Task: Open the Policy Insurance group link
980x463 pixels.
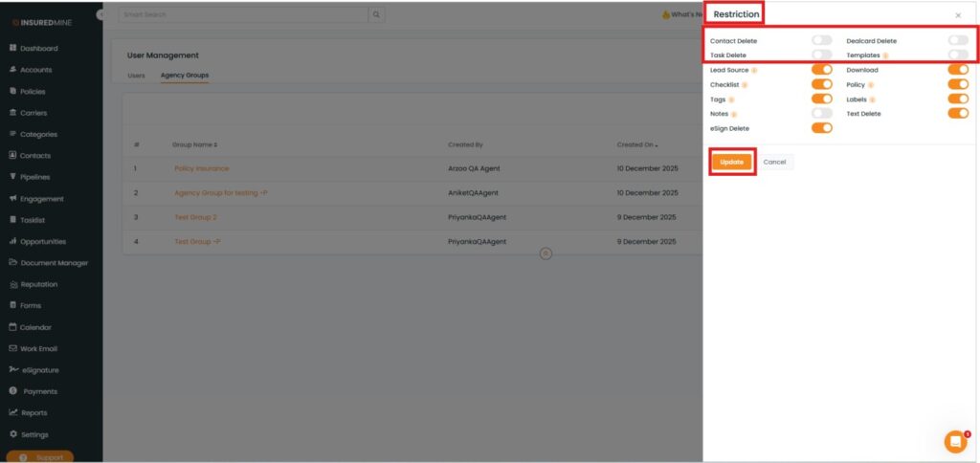Action: click(x=201, y=168)
